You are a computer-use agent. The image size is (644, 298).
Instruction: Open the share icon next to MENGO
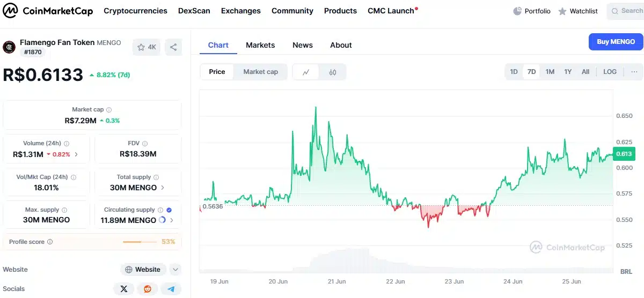[173, 47]
